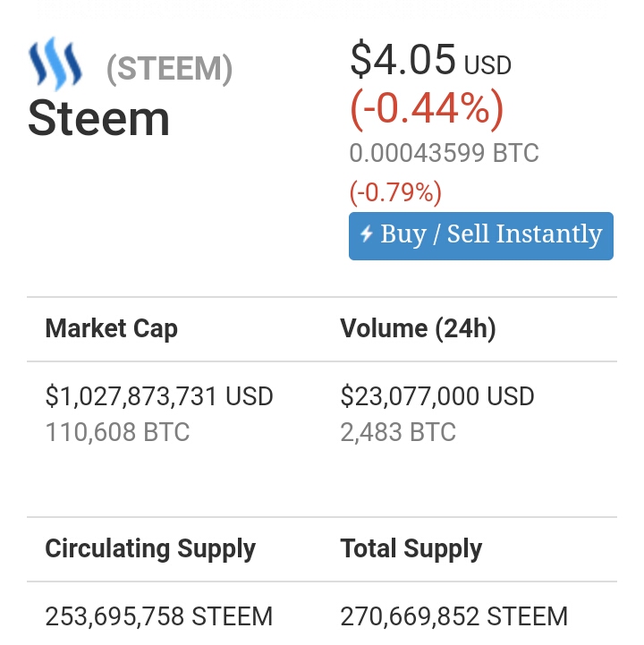Select the 0.00043599 BTC price
The height and width of the screenshot is (645, 644).
click(x=444, y=153)
